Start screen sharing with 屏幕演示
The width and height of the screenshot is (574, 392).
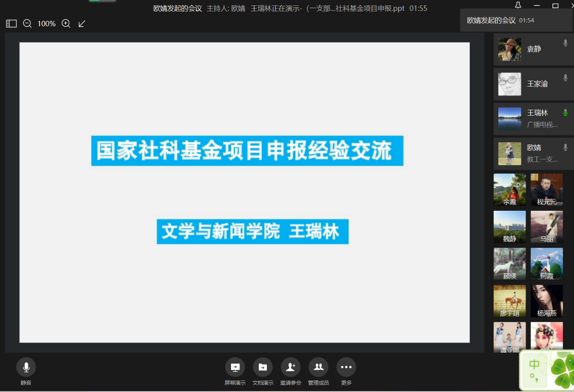pyautogui.click(x=235, y=368)
